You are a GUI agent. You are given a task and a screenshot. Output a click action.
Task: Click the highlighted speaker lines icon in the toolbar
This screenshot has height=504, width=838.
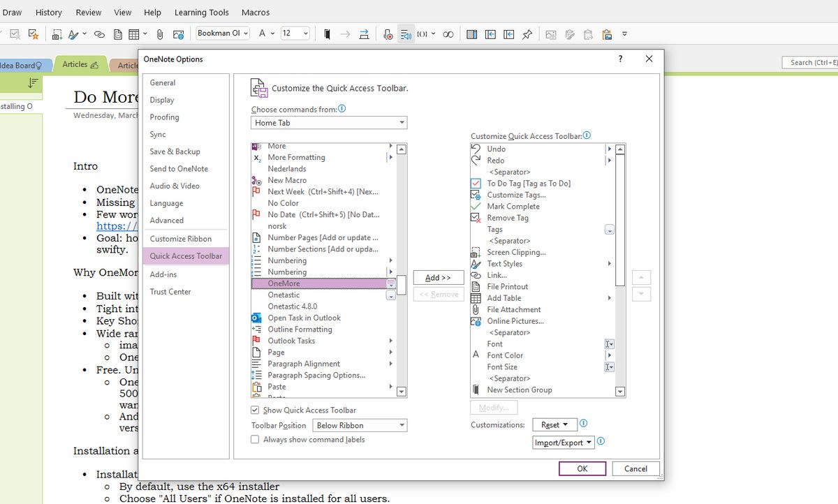click(x=406, y=34)
